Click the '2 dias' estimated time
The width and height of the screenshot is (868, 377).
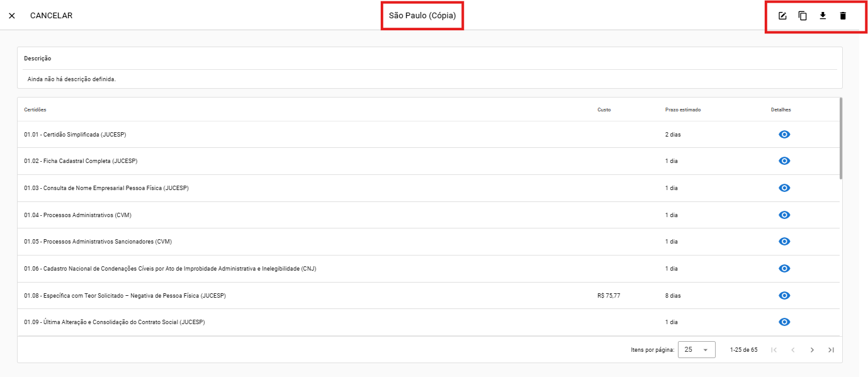click(673, 135)
